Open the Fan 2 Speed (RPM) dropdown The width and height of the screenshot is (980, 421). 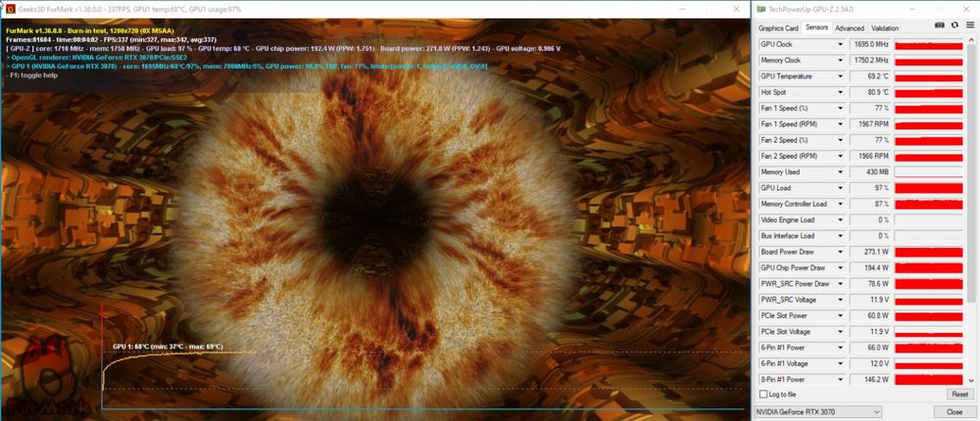pyautogui.click(x=841, y=156)
